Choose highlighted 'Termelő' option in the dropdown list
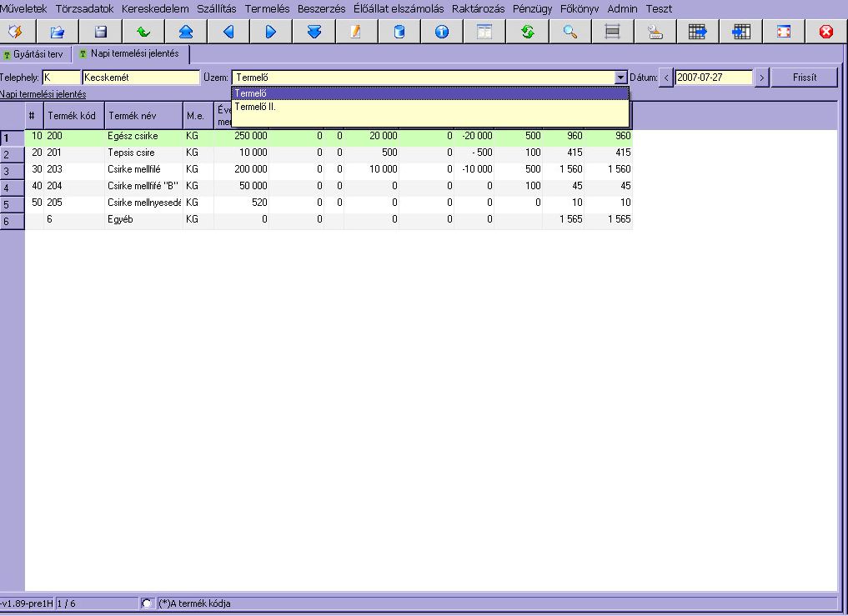The image size is (848, 616). [429, 93]
